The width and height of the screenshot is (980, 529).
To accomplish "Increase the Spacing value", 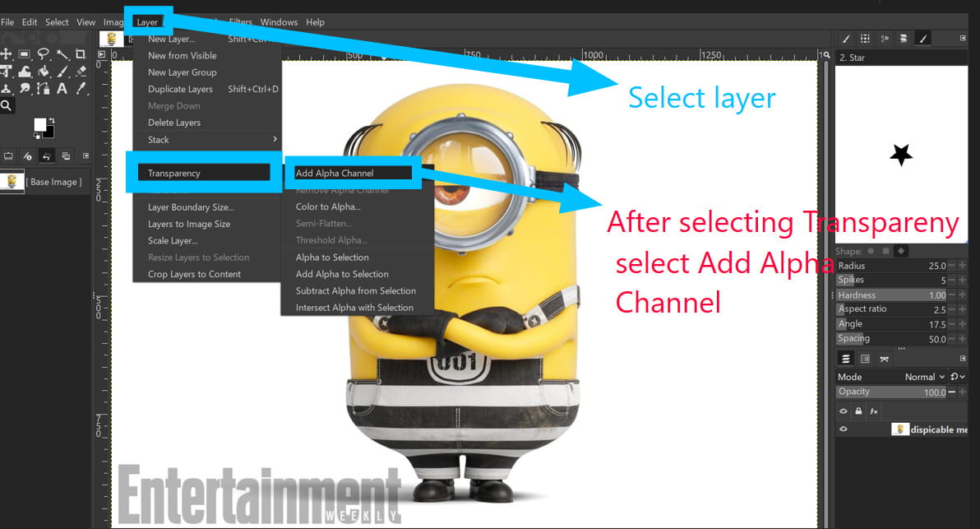I will [963, 339].
